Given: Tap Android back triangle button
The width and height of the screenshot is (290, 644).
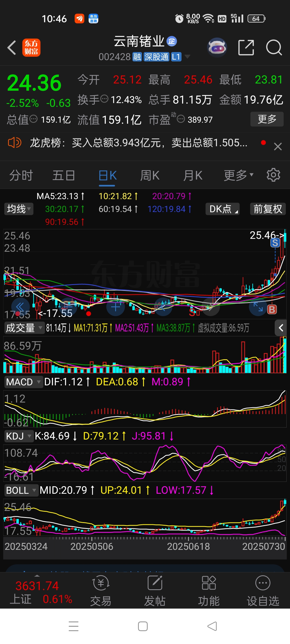Looking at the screenshot, I should click(x=212, y=626).
